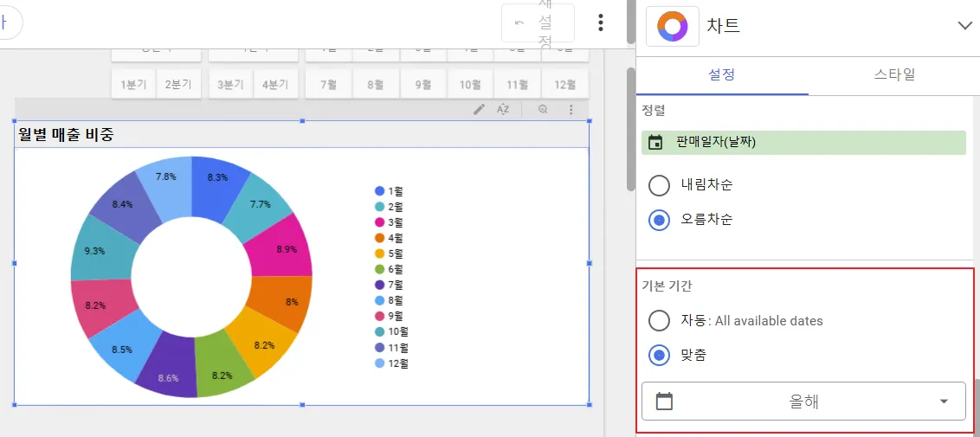Click the 12월 legend entry
Viewport: 980px width, 437px height.
[392, 363]
